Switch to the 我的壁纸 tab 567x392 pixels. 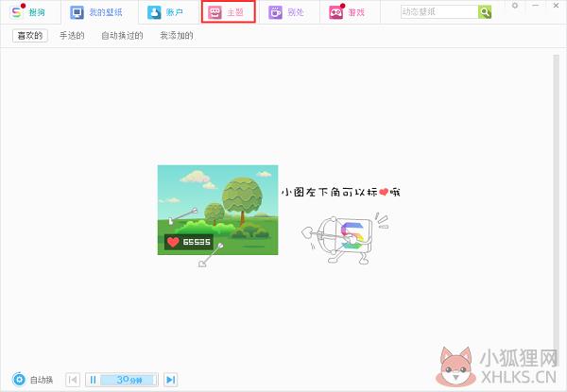[x=96, y=12]
